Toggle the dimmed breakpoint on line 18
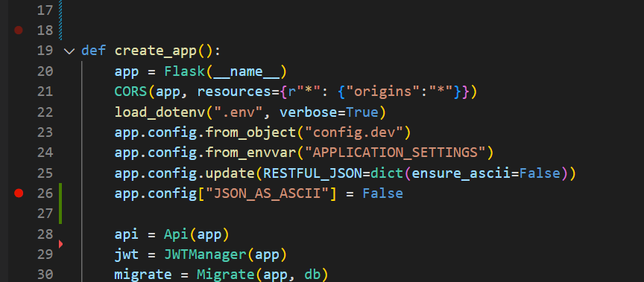The height and width of the screenshot is (282, 644). [x=19, y=30]
